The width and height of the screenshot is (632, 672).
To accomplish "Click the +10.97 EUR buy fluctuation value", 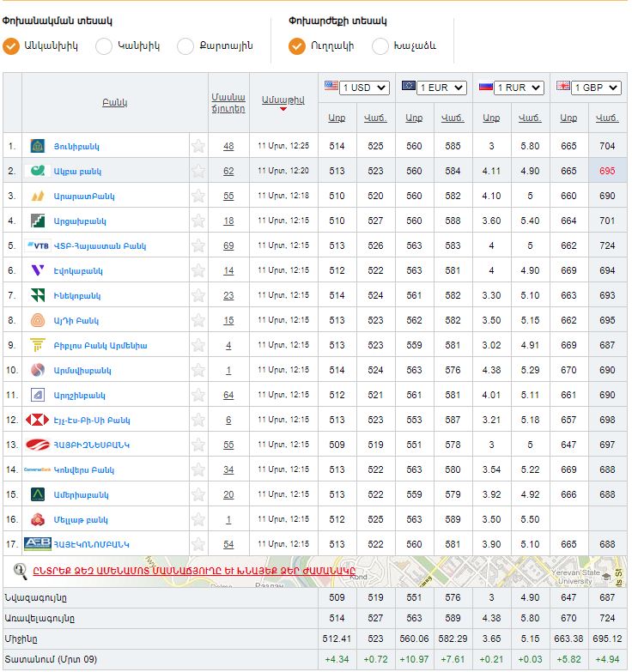I will 414,659.
